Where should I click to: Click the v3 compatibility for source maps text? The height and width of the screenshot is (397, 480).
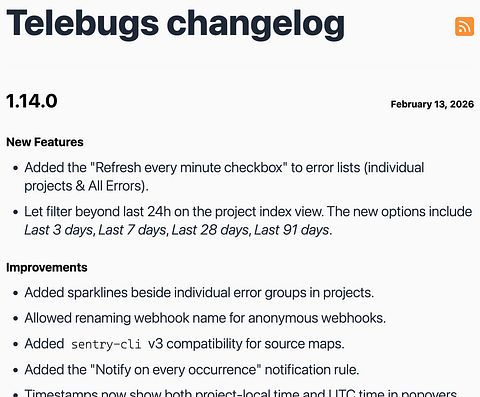[246, 344]
